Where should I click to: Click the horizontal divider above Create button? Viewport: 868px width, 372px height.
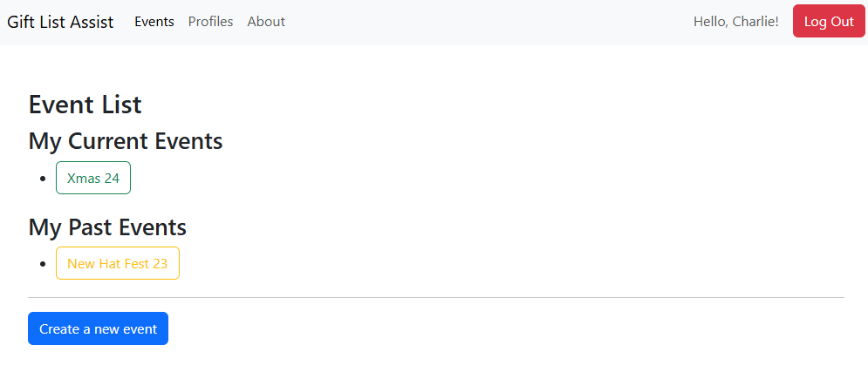(436, 298)
